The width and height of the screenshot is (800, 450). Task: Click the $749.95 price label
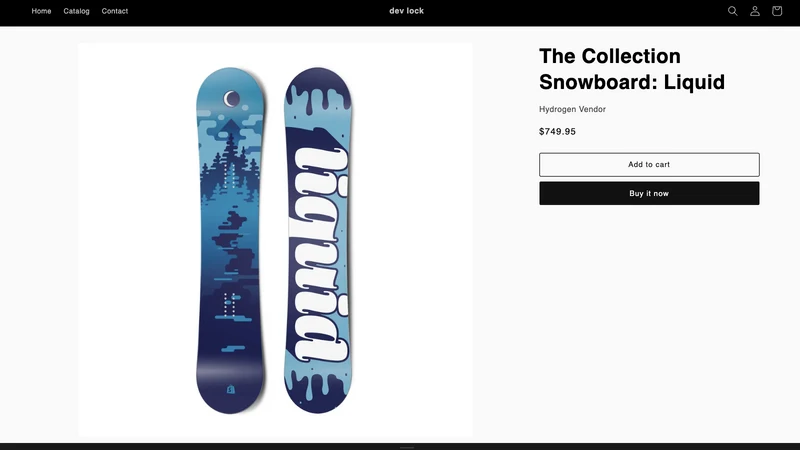tap(557, 132)
